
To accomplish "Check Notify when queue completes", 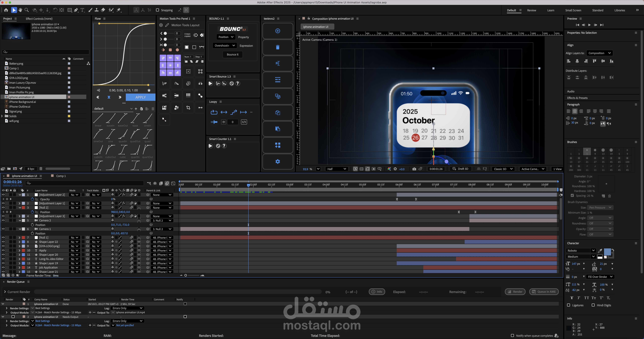I will [512, 336].
